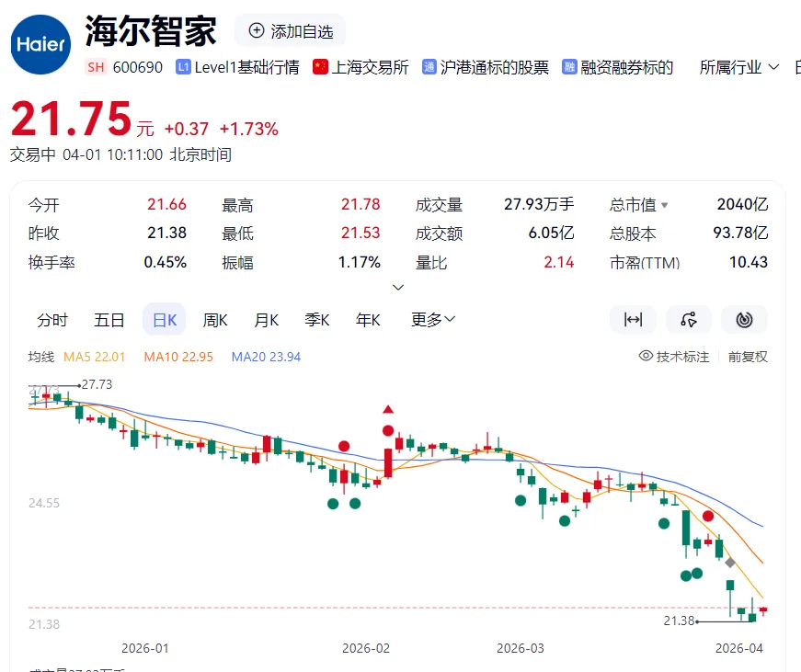801x672 pixels.
Task: Click MA5 22.01 indicator label
Action: pyautogui.click(x=94, y=357)
